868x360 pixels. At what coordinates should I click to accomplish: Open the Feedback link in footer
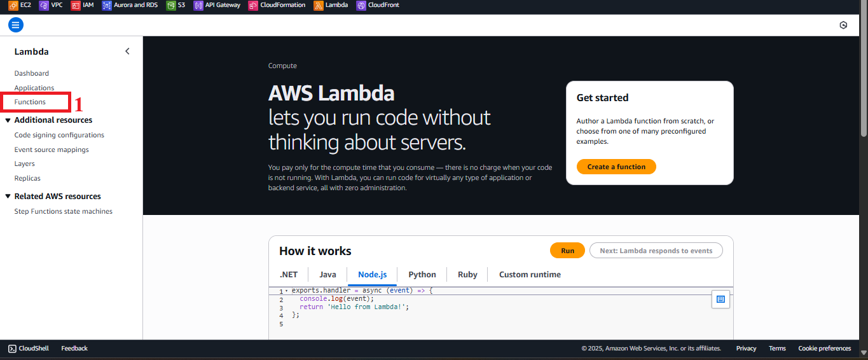pyautogui.click(x=74, y=348)
